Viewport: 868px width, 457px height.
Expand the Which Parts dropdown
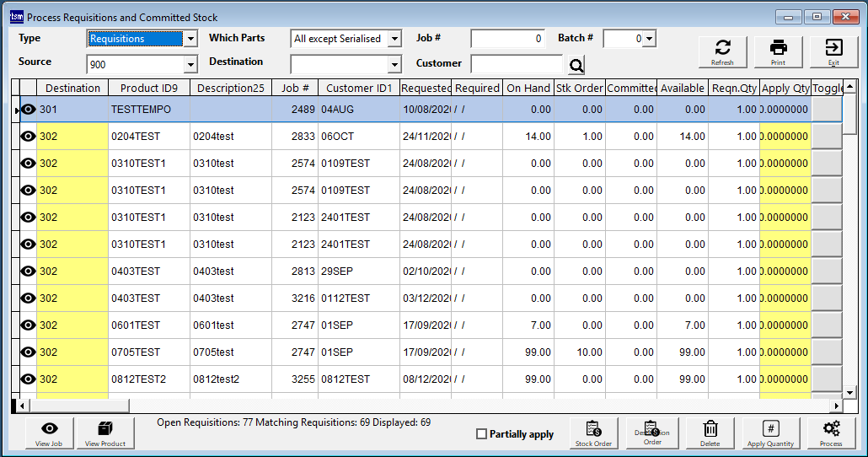(394, 39)
